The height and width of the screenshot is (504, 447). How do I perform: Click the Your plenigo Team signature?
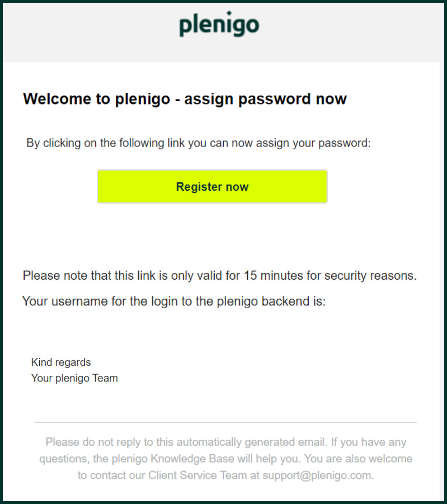coord(74,378)
